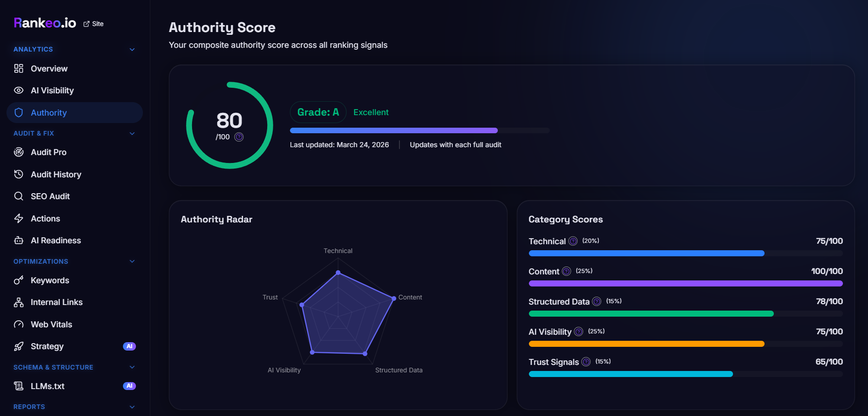Image resolution: width=868 pixels, height=416 pixels.
Task: Click the 'Last updated: March 24, 2026' text
Action: tap(340, 145)
